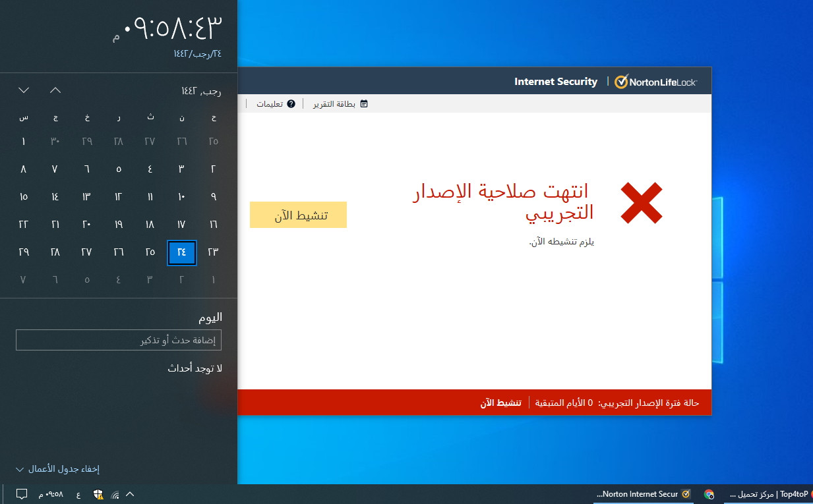
Task: Open Norton help (تعليمات) question mark icon
Action: [291, 104]
